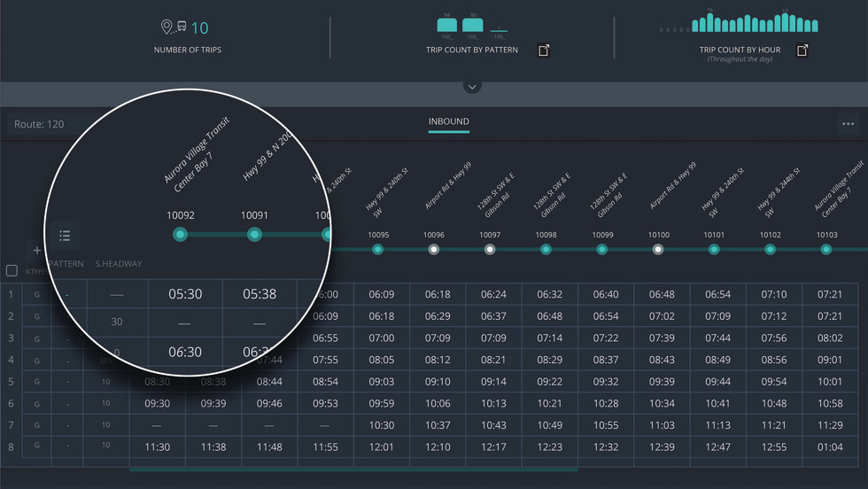The image size is (868, 489).
Task: Click the Number of Trips location-bus icon
Action: click(174, 28)
